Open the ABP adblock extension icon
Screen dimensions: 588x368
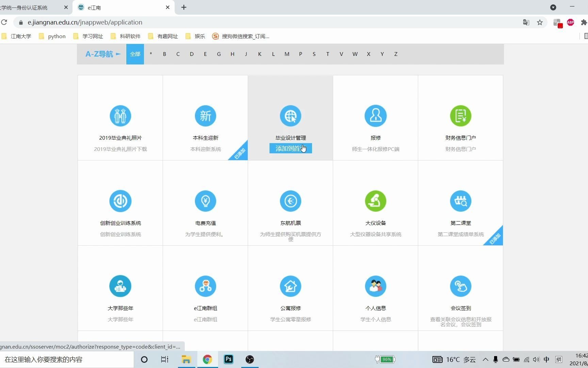tap(571, 22)
